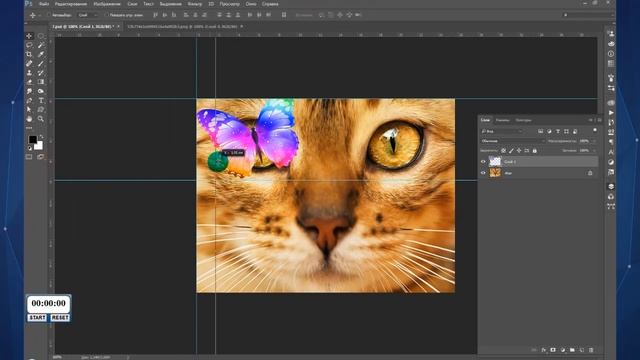This screenshot has height=360, width=640.
Task: Open the Фильтр menu
Action: pos(195,4)
